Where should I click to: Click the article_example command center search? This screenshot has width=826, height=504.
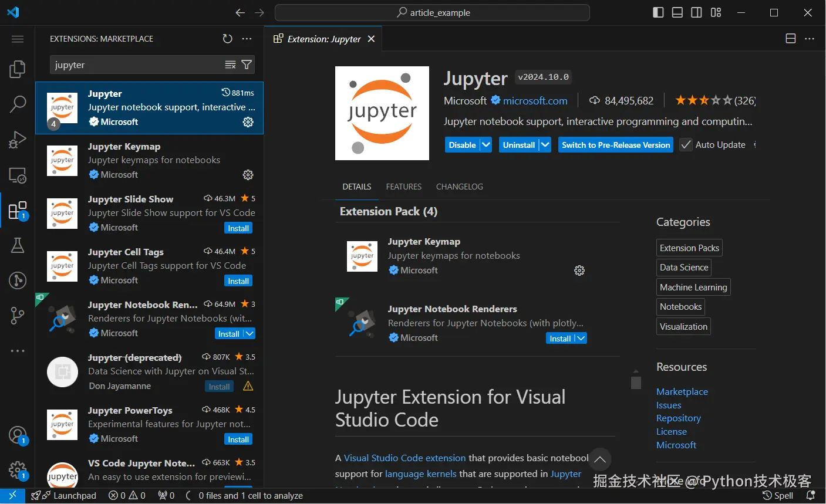pyautogui.click(x=432, y=12)
